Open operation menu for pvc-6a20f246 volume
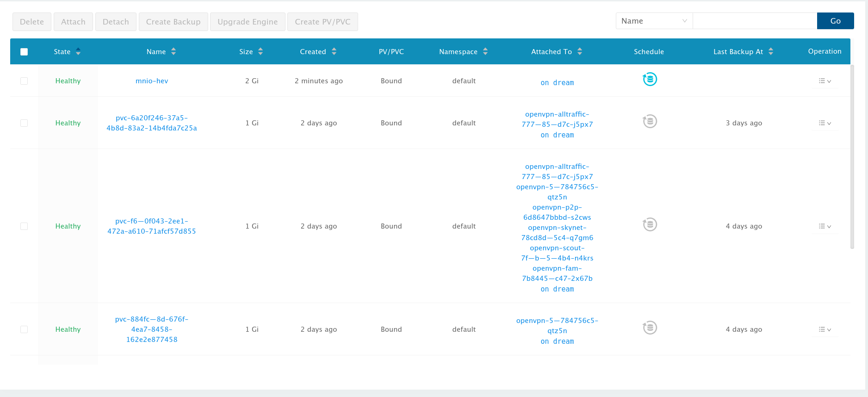This screenshot has width=868, height=397. tap(825, 123)
